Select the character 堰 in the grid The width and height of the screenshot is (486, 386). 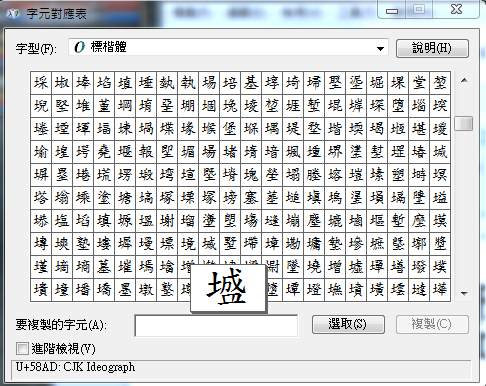[x=125, y=152]
